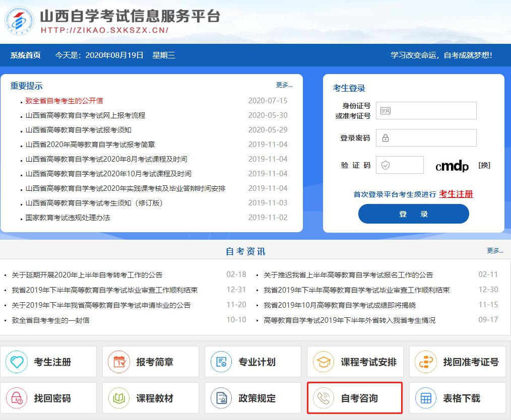511x420 pixels.
Task: Select the 课程教材 book icon
Action: point(119,397)
